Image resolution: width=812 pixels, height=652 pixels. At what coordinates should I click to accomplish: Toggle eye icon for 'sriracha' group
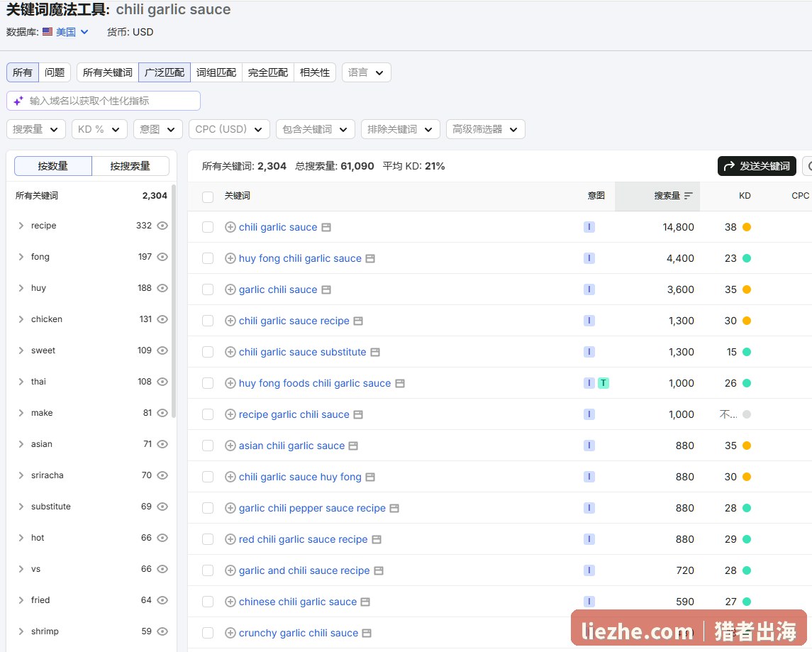(x=162, y=475)
